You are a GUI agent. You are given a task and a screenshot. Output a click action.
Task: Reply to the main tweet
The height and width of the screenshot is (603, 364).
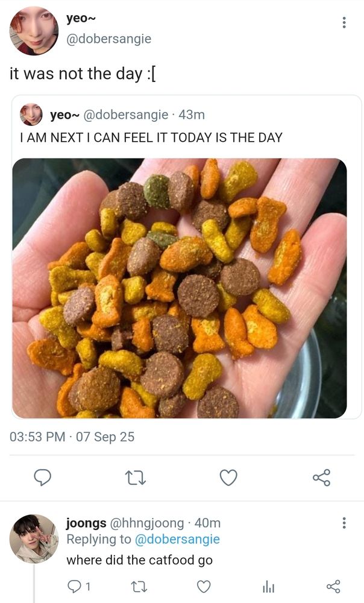coord(42,478)
